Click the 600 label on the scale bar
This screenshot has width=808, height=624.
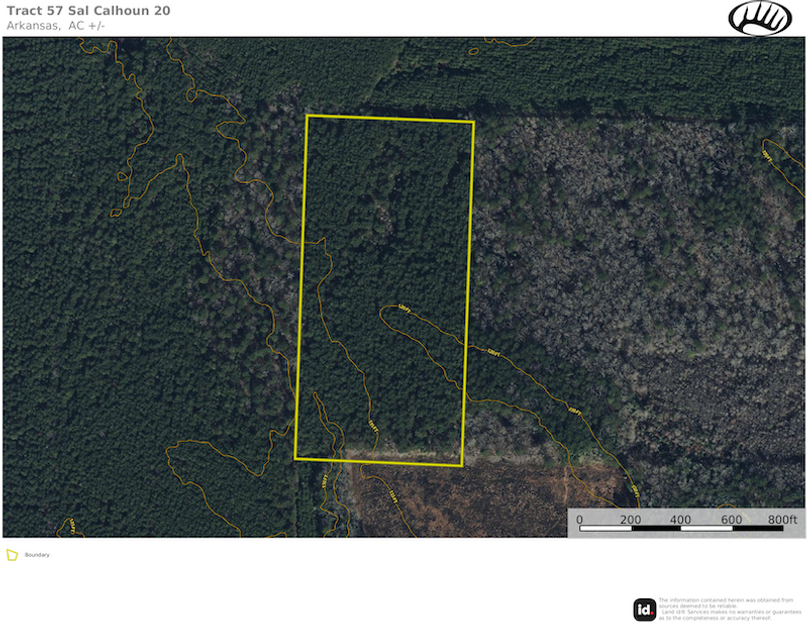pos(731,519)
